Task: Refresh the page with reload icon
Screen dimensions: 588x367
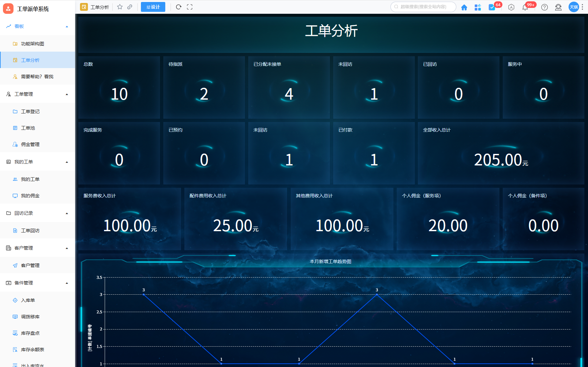Action: click(x=178, y=7)
